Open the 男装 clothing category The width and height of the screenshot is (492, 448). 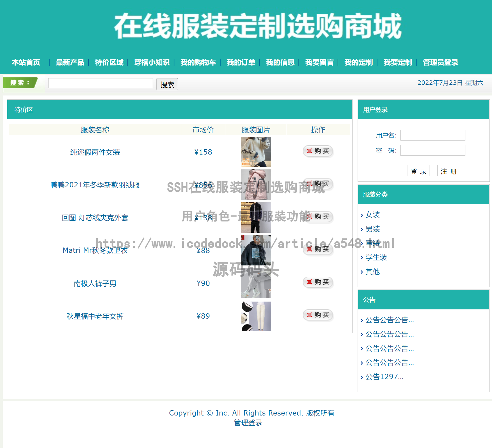(x=372, y=229)
